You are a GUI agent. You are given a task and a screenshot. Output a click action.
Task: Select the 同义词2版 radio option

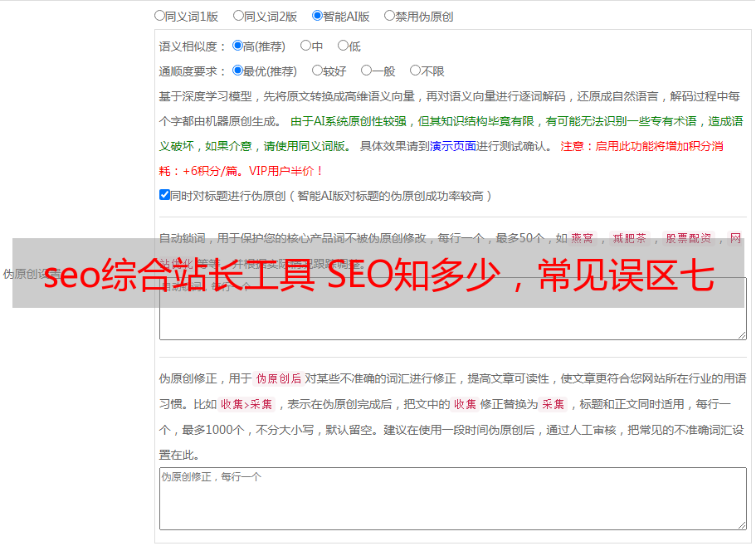238,16
